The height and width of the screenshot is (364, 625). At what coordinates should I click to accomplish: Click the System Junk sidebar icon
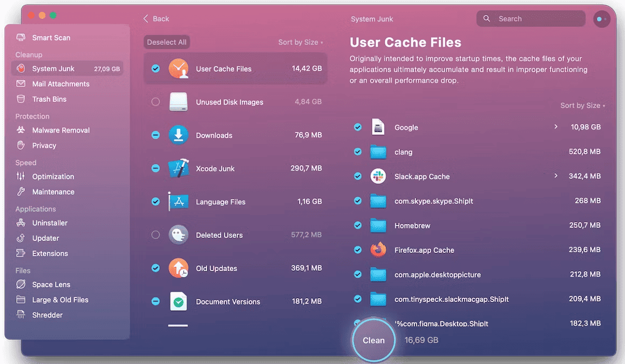(x=21, y=68)
